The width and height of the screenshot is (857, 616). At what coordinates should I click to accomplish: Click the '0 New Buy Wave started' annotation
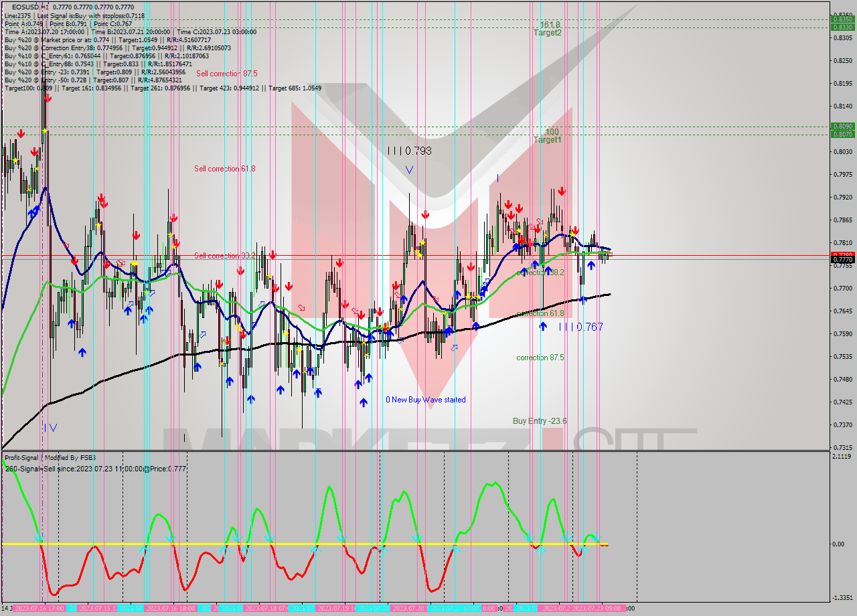click(425, 400)
